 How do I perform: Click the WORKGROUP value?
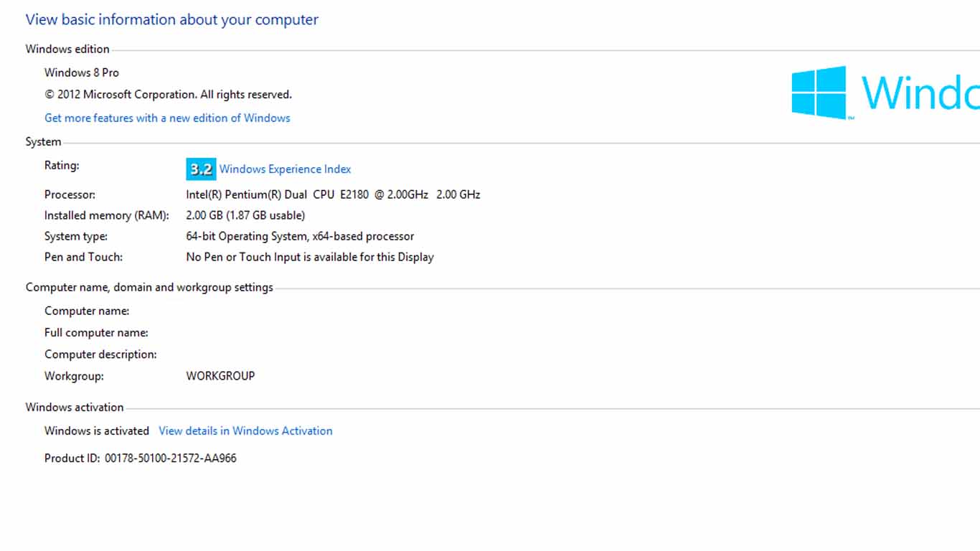pos(220,376)
